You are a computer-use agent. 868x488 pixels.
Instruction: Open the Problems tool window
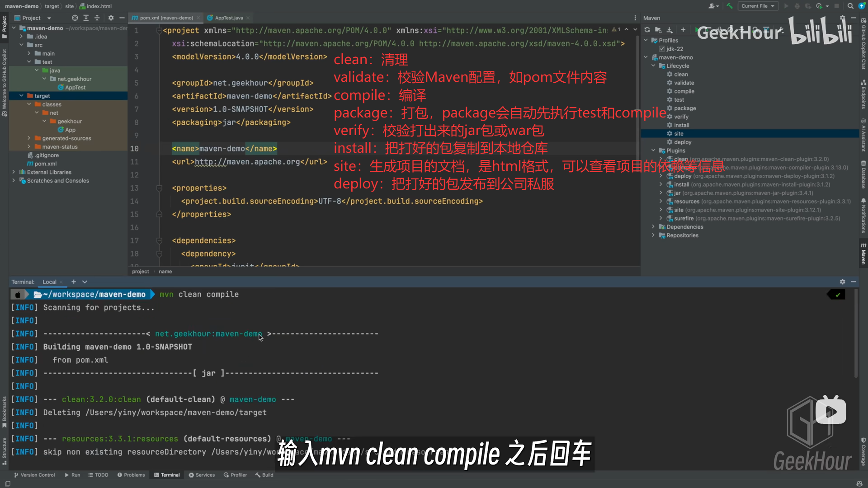coord(131,475)
